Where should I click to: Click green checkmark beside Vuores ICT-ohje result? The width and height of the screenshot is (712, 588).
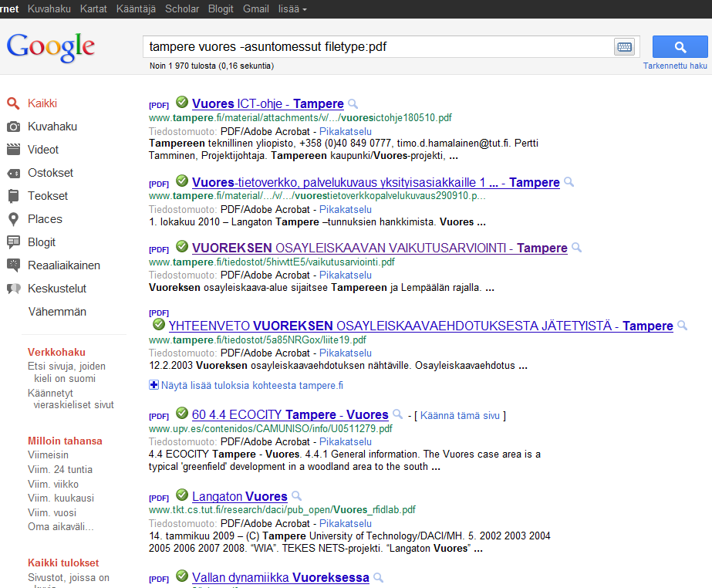[181, 102]
